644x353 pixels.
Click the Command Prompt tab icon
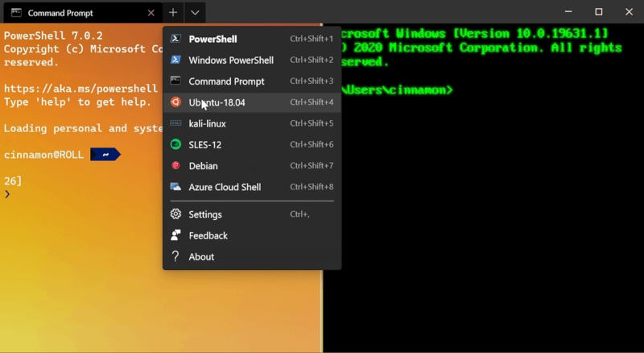click(x=16, y=13)
